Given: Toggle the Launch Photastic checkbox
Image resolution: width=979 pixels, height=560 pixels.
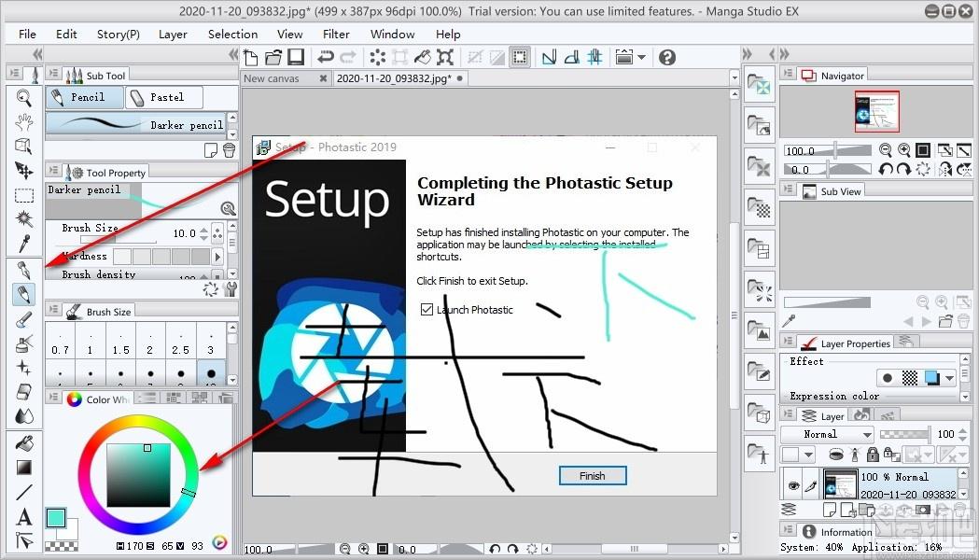Looking at the screenshot, I should (x=427, y=309).
